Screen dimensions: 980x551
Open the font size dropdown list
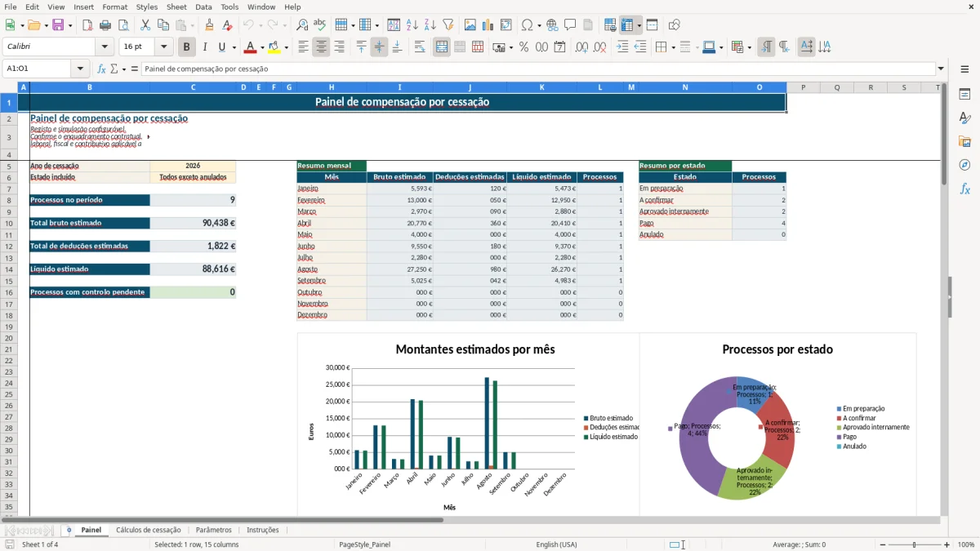164,47
